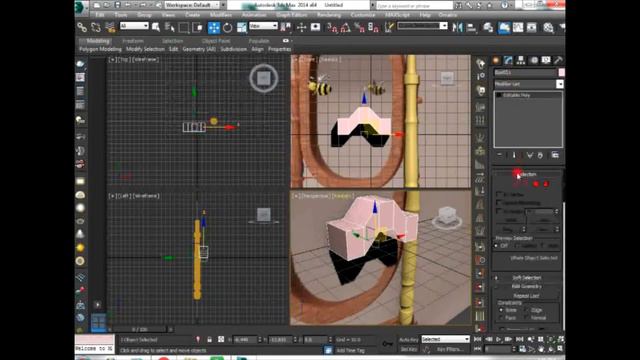Click the search keyword input field

[x=414, y=5]
